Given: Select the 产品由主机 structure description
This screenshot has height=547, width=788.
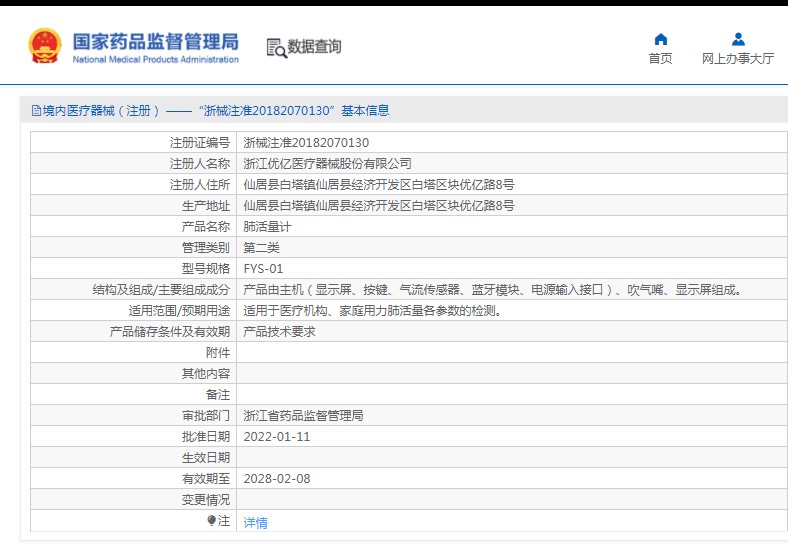Looking at the screenshot, I should pyautogui.click(x=493, y=290).
